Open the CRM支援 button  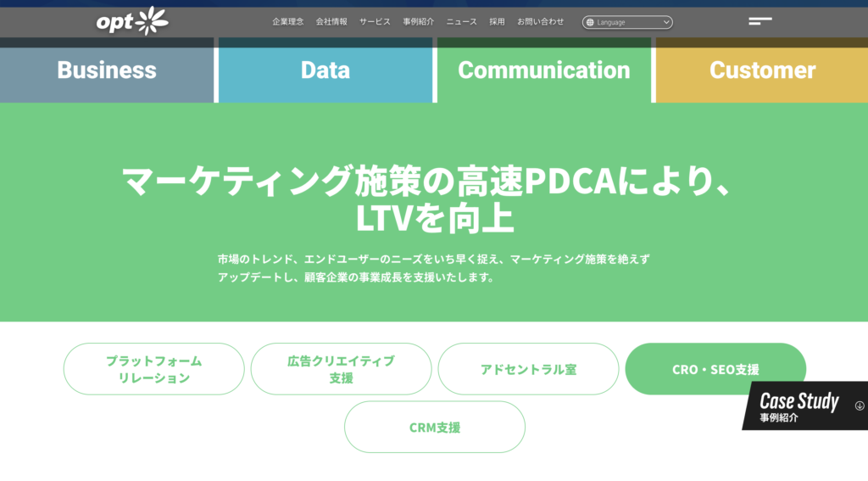[435, 428]
